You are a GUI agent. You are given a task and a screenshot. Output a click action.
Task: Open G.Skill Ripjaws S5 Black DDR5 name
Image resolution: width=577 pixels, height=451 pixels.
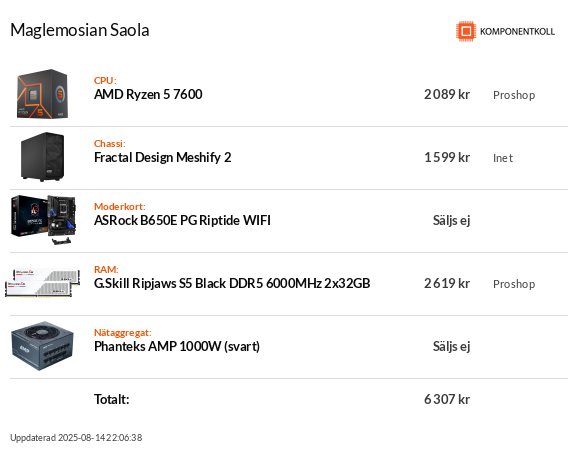tap(232, 283)
